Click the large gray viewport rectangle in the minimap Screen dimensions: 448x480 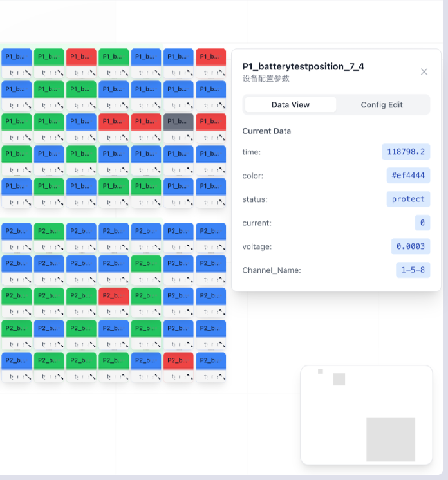click(391, 439)
